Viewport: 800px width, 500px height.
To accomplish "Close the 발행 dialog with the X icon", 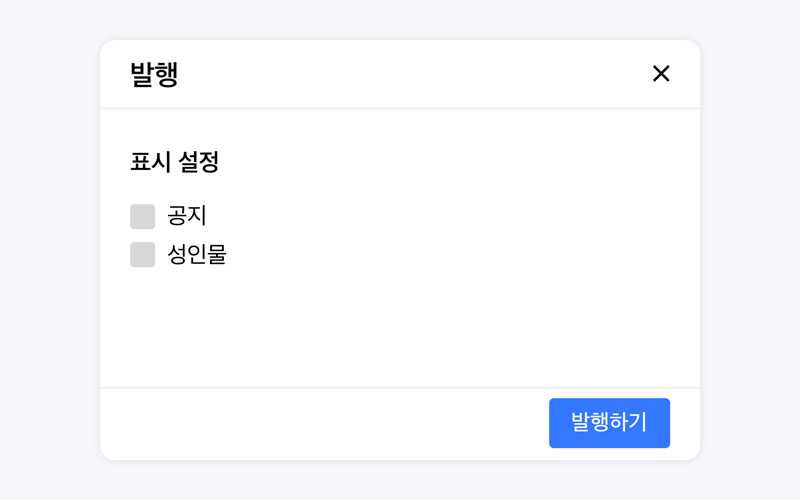I will (661, 73).
